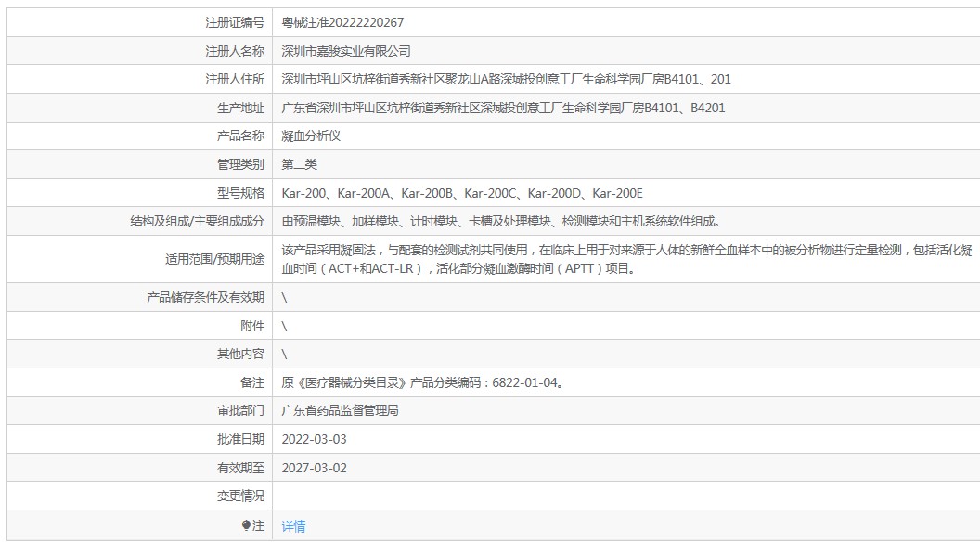Click the 注册证编号 label

(235, 22)
